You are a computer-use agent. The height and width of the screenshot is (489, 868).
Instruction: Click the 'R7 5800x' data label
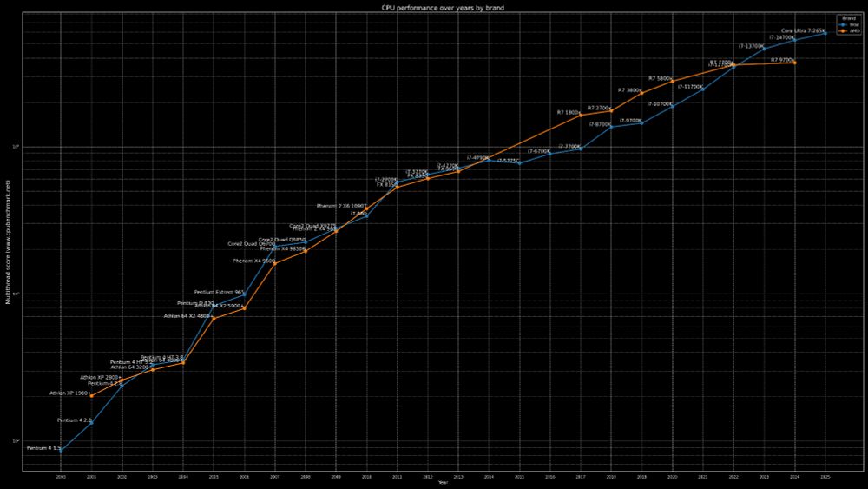point(661,79)
